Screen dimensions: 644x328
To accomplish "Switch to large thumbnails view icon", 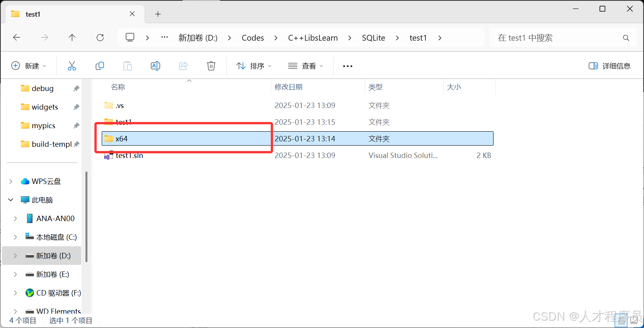I will pos(634,321).
